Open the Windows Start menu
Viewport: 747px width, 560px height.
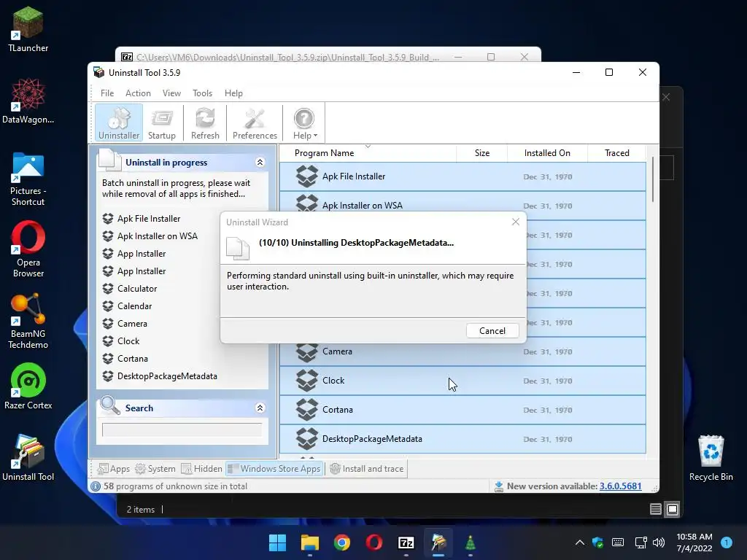coord(277,542)
